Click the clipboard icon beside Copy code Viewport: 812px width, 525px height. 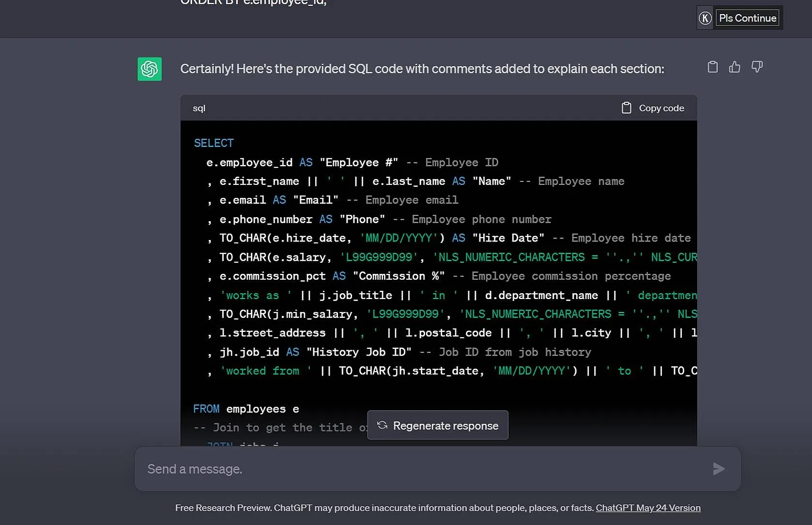point(626,108)
